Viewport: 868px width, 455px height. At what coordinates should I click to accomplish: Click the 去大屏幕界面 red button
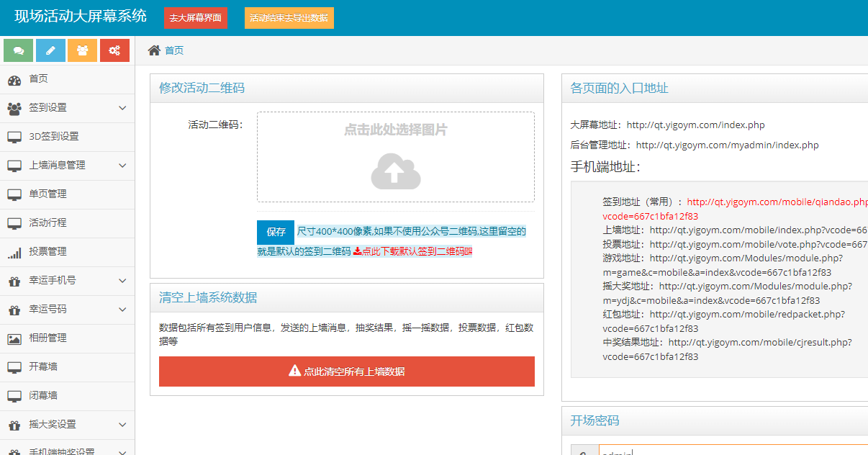coord(195,18)
